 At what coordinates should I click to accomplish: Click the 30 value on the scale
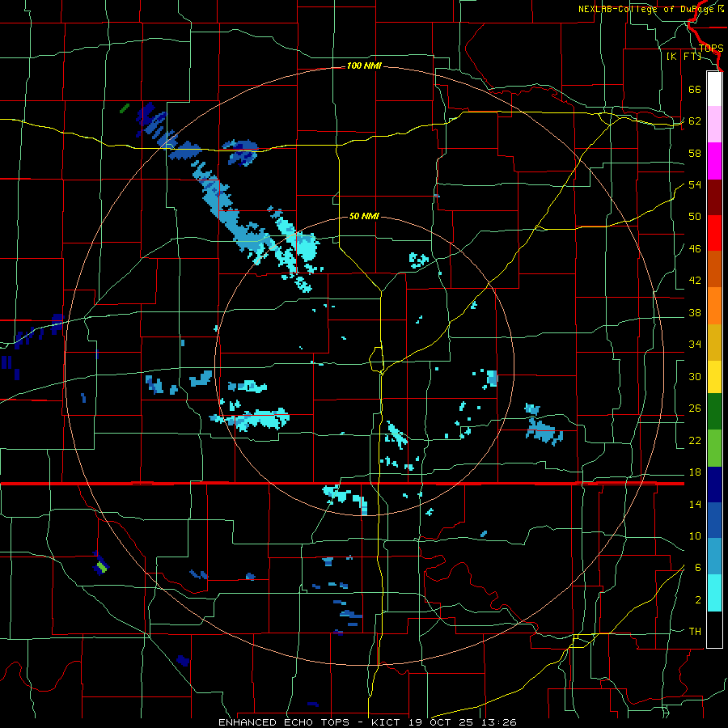(x=695, y=376)
